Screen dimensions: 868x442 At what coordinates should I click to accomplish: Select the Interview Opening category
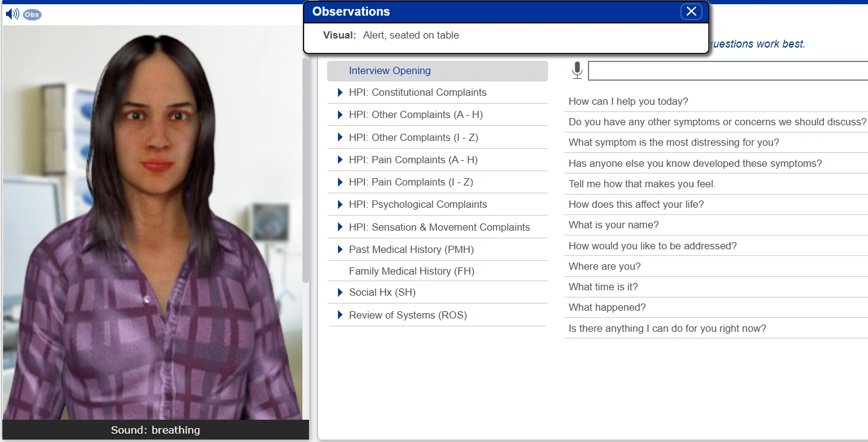tap(437, 70)
